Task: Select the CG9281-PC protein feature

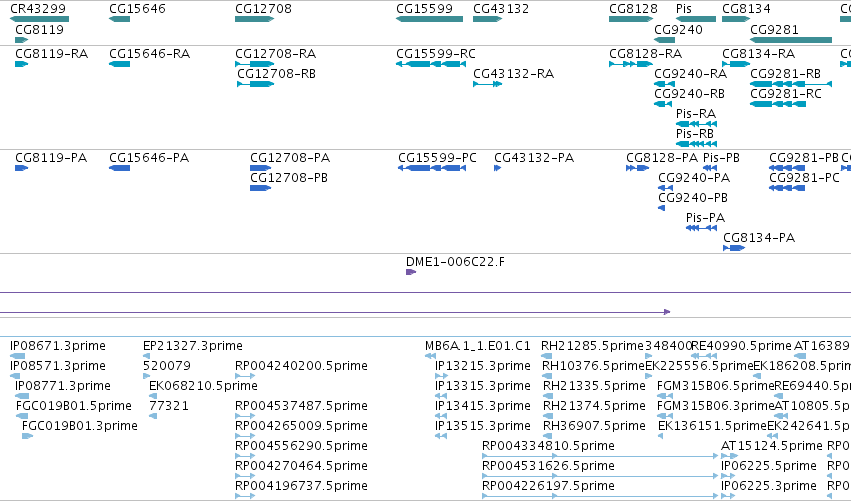Action: point(787,188)
